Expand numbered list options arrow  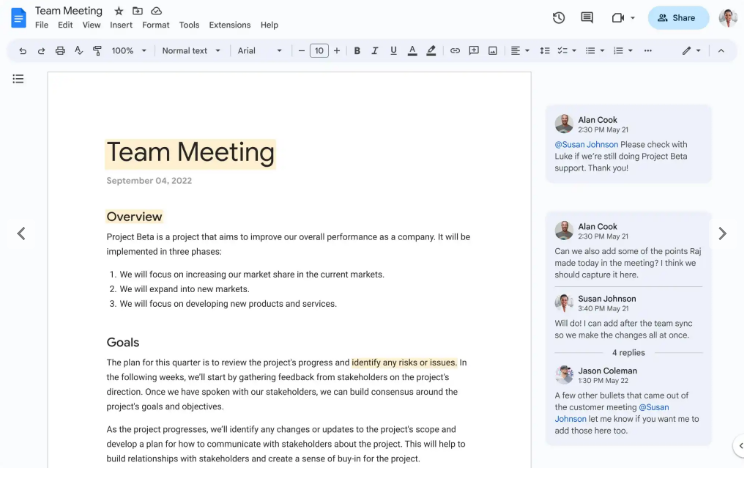pyautogui.click(x=630, y=51)
